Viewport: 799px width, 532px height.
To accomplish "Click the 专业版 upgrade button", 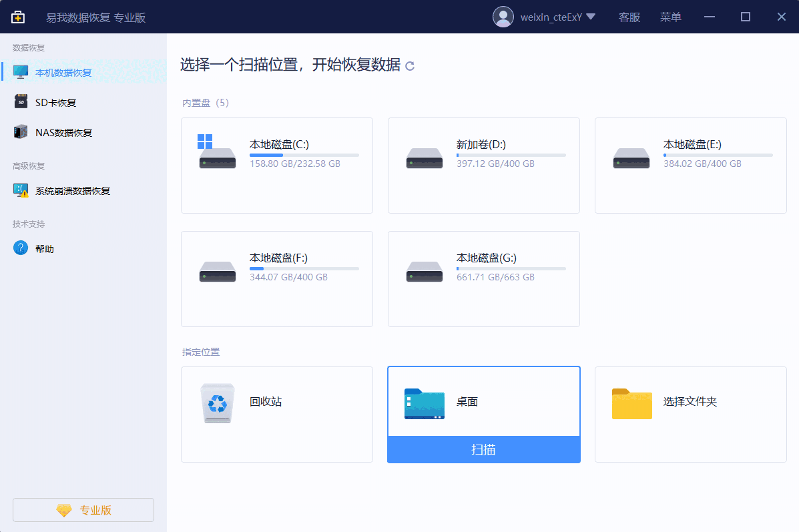I will (83, 509).
